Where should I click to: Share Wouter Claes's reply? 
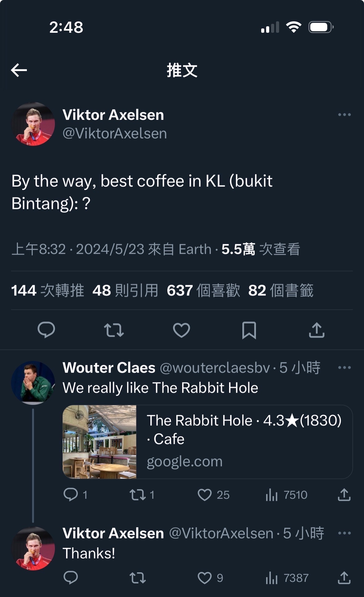(344, 495)
